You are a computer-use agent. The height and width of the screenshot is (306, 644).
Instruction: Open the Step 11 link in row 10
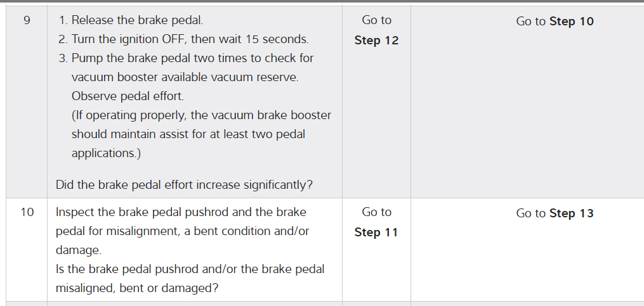point(376,233)
